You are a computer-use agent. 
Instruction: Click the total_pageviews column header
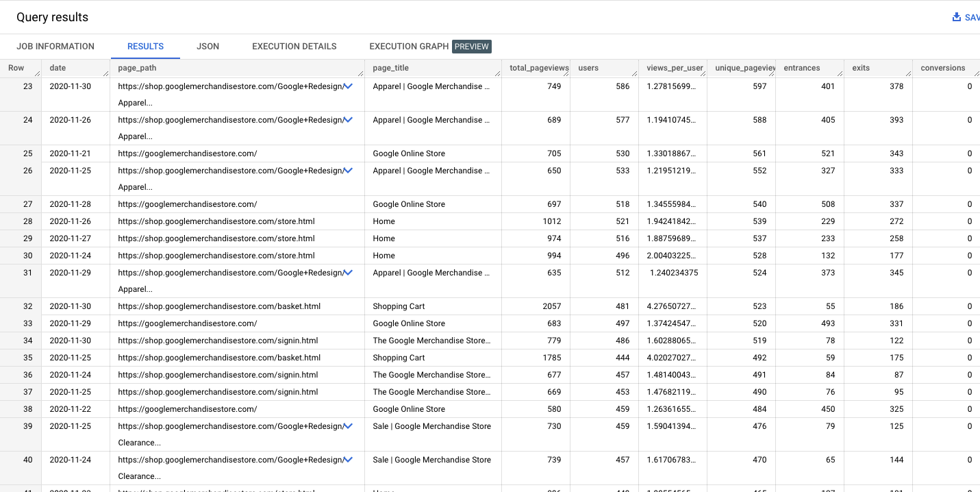(540, 68)
